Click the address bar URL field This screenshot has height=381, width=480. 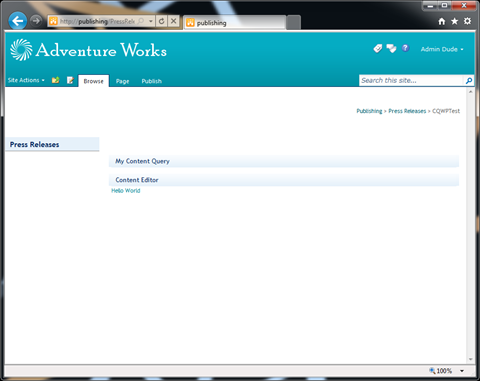pyautogui.click(x=97, y=21)
